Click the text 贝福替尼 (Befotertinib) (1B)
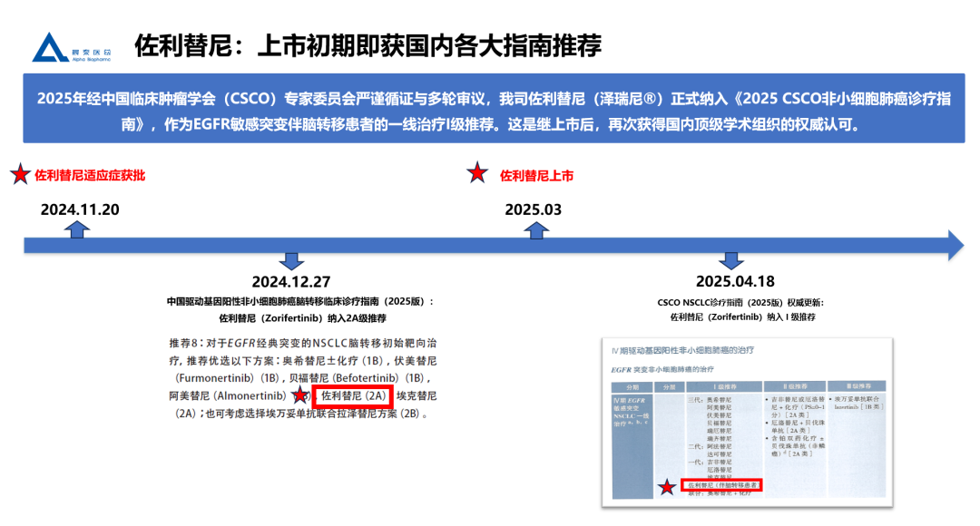 (359, 378)
